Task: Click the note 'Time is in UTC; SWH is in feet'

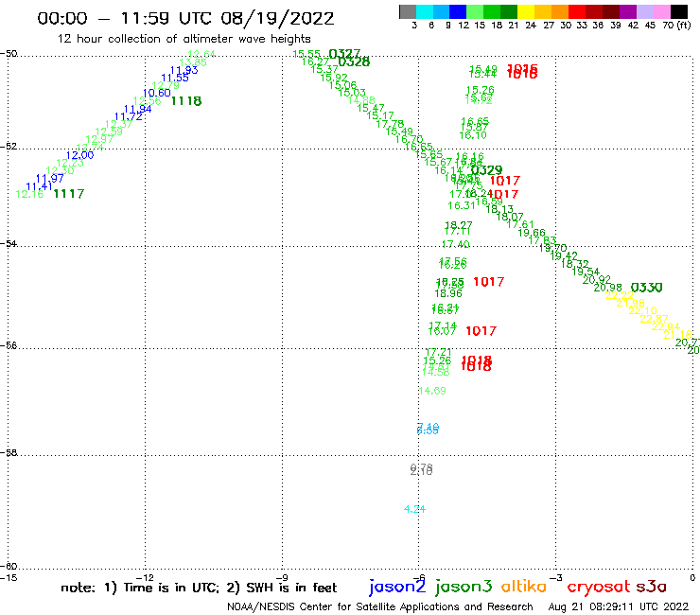Action: tap(199, 588)
